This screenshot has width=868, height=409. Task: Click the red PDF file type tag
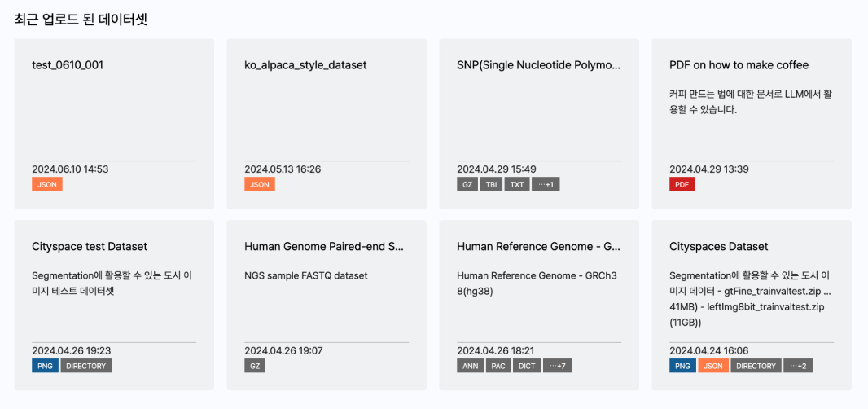point(682,185)
